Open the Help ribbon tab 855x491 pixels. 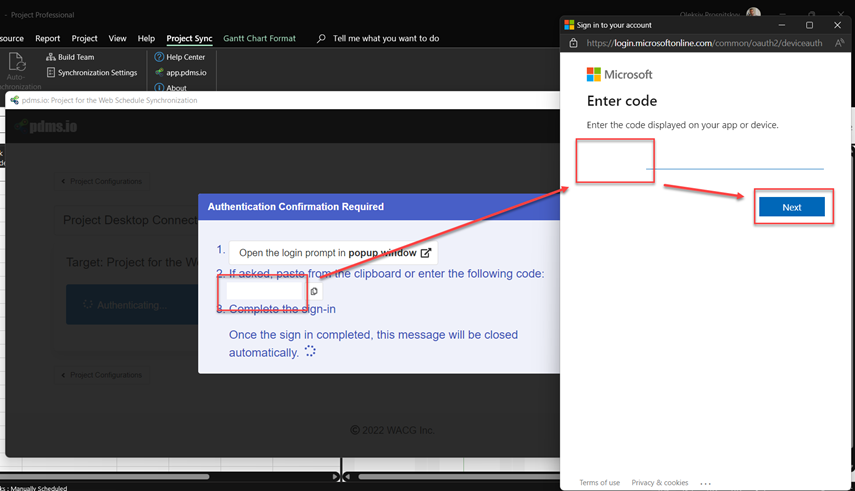[x=146, y=38]
